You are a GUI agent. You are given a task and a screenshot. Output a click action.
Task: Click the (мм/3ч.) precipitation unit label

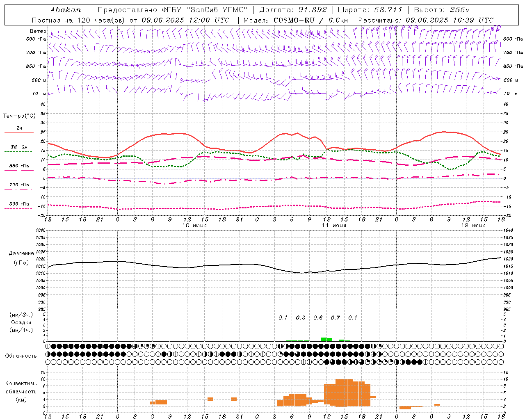tap(21, 315)
